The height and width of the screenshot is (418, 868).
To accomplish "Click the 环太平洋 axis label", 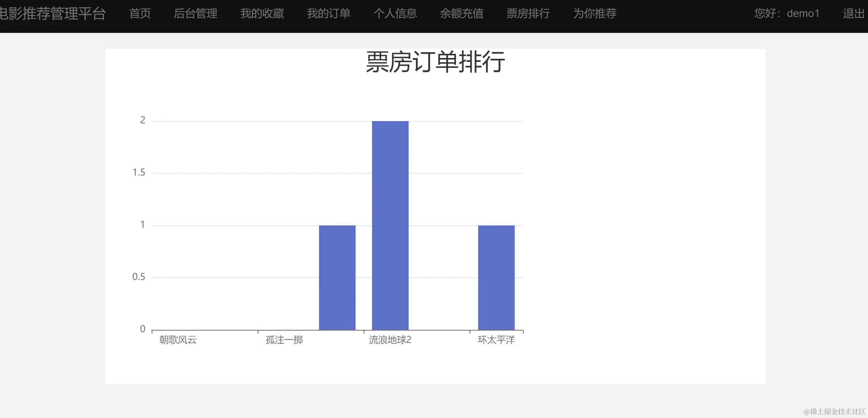I will (x=496, y=340).
